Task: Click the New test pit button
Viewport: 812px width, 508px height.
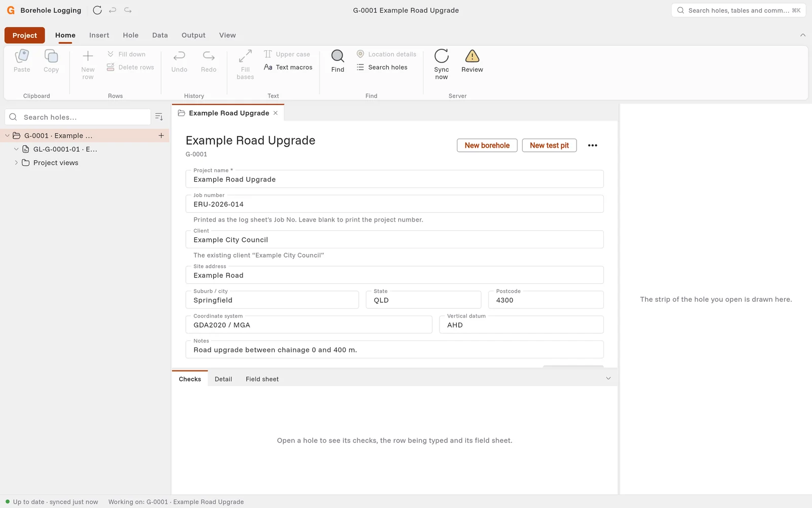Action: 549,145
